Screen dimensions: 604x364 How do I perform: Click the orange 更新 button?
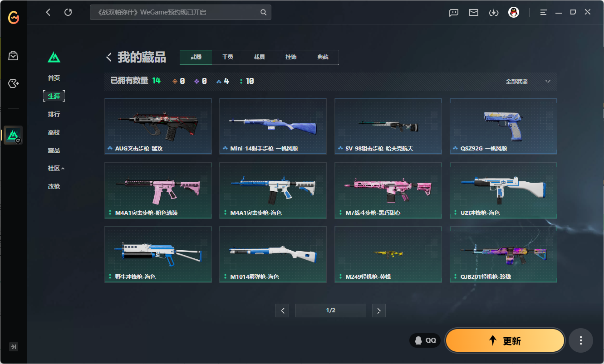(x=505, y=340)
